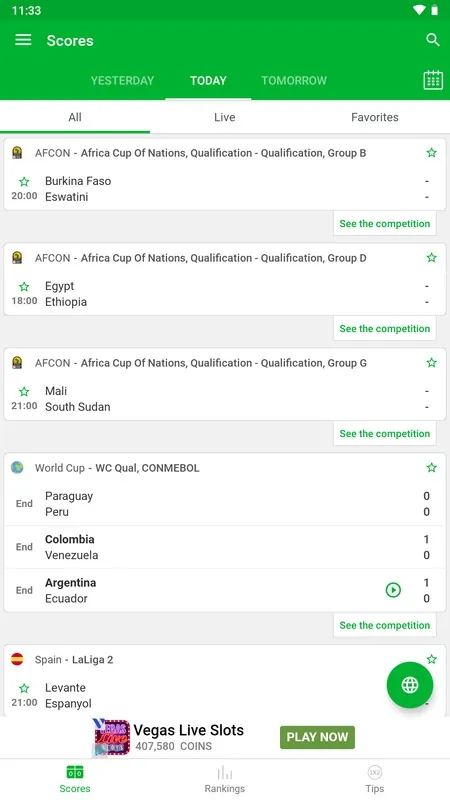
Task: Tap the green globe floating button
Action: pyautogui.click(x=410, y=685)
